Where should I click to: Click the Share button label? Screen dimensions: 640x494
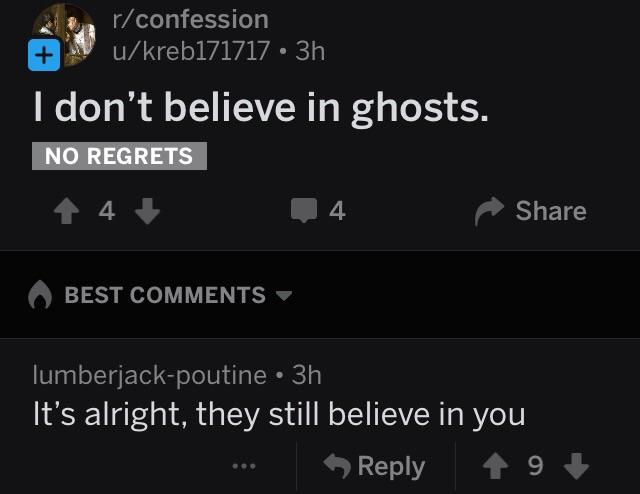tap(551, 211)
